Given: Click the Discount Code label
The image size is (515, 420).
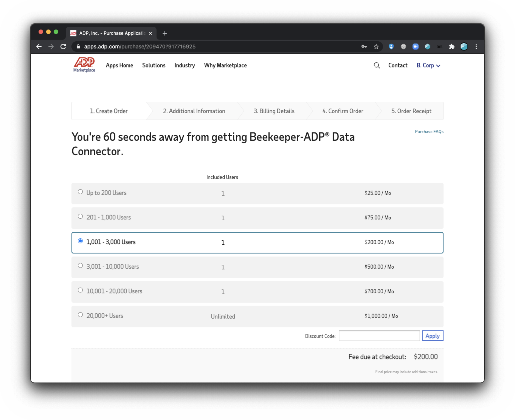Looking at the screenshot, I should pyautogui.click(x=320, y=336).
